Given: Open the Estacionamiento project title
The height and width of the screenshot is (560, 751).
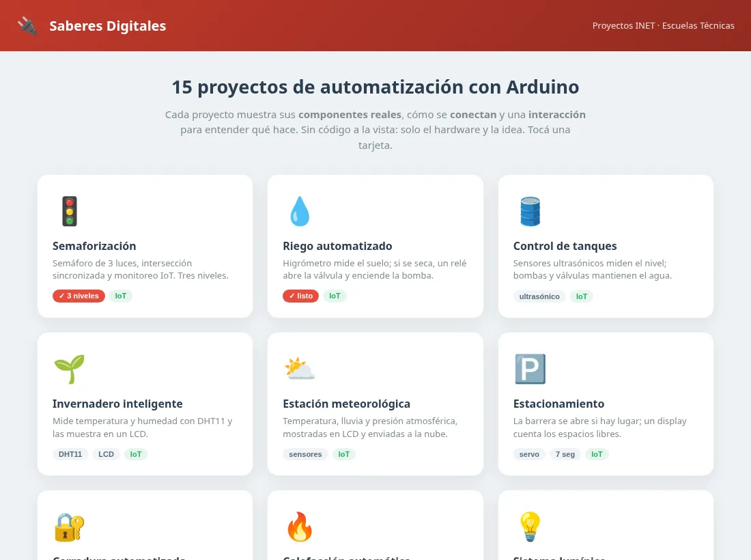Looking at the screenshot, I should pos(559,404).
